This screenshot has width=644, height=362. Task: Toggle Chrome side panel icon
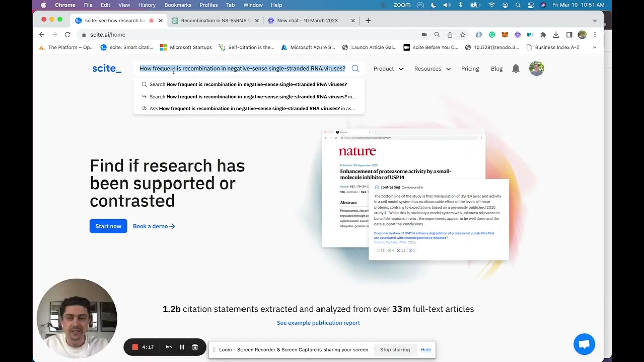coord(569,35)
